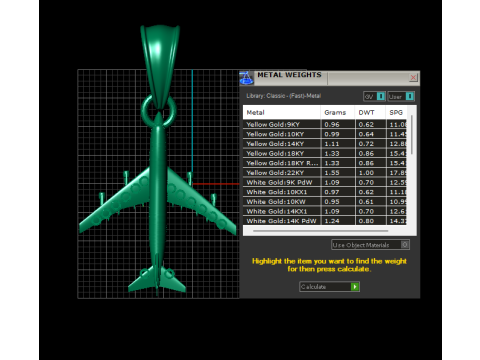Select the Yellow Gold:10KY row
This screenshot has height=360, width=480.
point(325,134)
